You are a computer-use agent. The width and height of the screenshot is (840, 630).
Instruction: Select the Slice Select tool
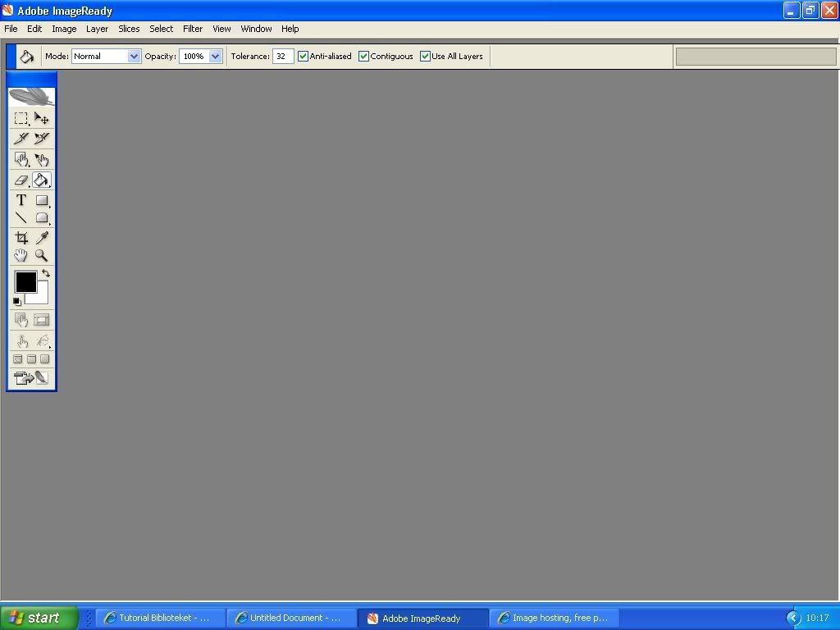click(41, 138)
